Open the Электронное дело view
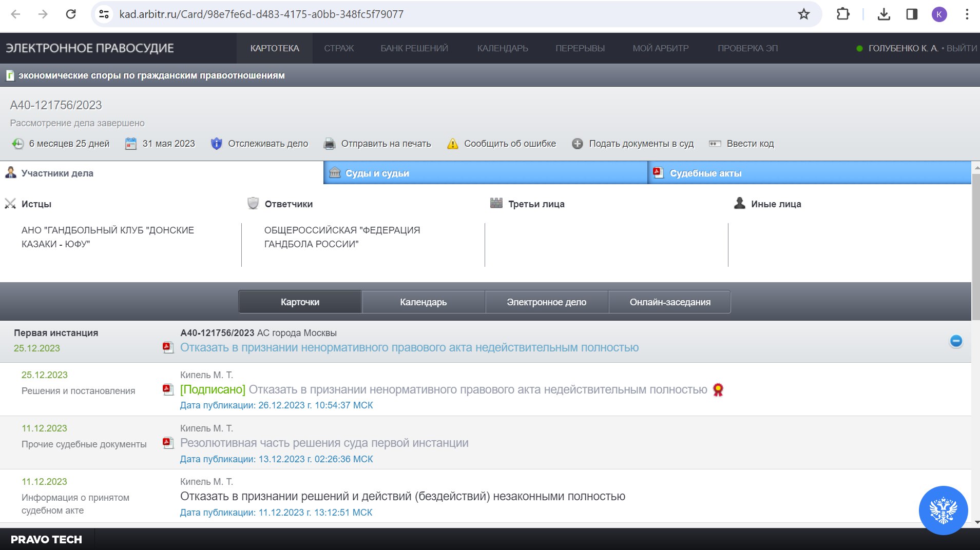 [x=546, y=302]
